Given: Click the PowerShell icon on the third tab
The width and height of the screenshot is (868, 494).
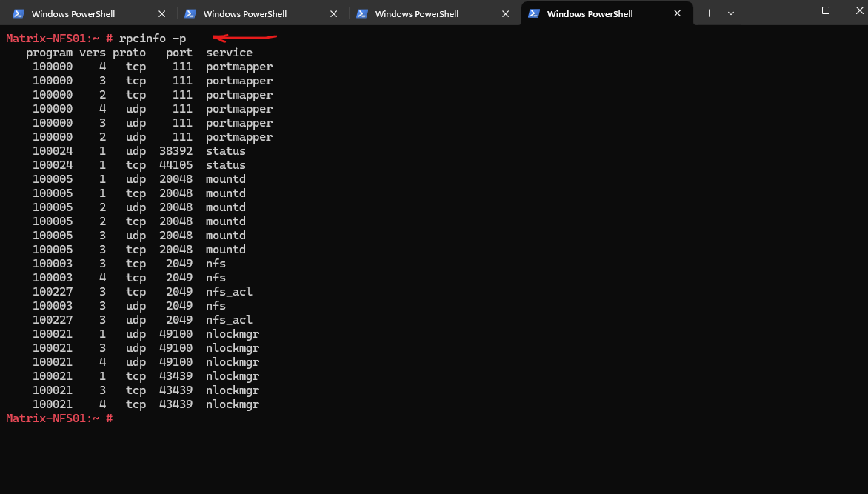Looking at the screenshot, I should point(362,14).
